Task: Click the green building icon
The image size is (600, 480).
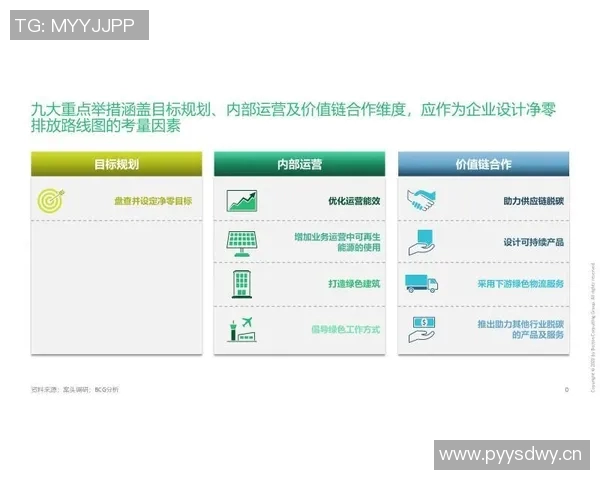Action: [242, 284]
